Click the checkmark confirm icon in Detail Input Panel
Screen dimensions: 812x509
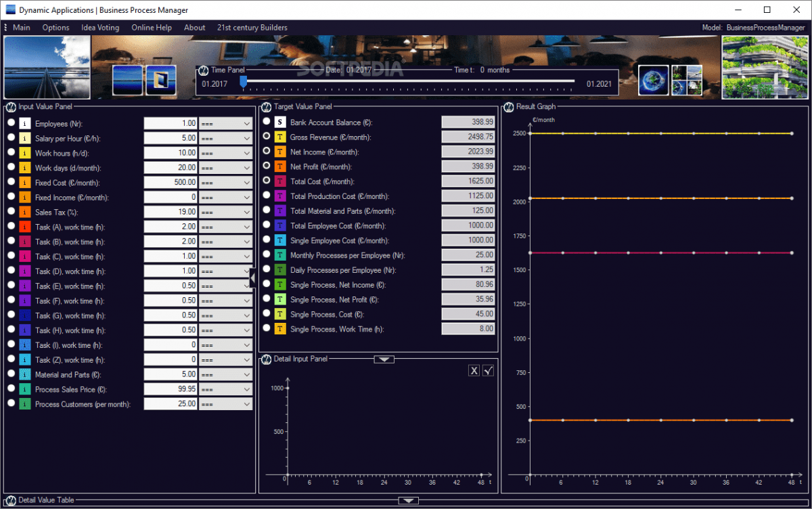click(488, 370)
